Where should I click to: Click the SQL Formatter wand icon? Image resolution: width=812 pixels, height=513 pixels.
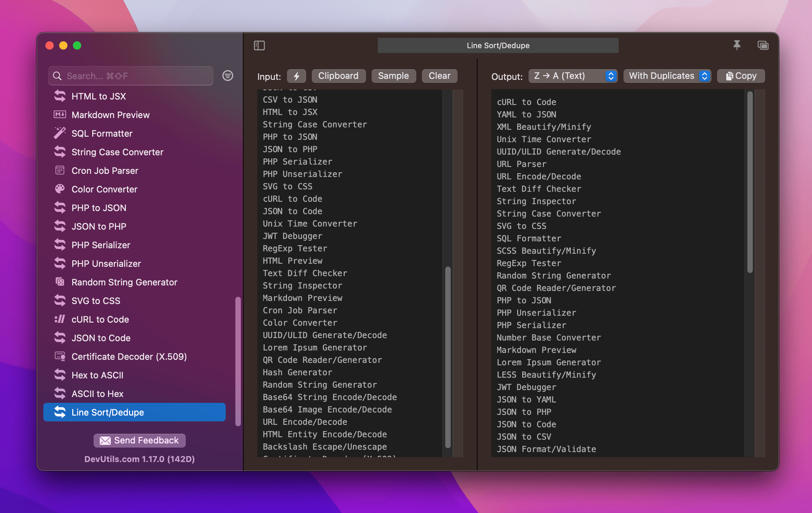pyautogui.click(x=60, y=133)
